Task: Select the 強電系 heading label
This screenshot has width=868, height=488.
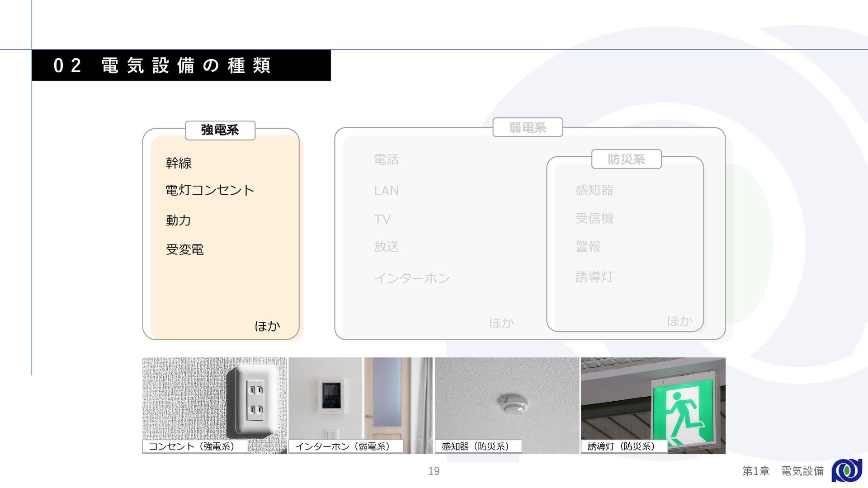Action: (220, 130)
